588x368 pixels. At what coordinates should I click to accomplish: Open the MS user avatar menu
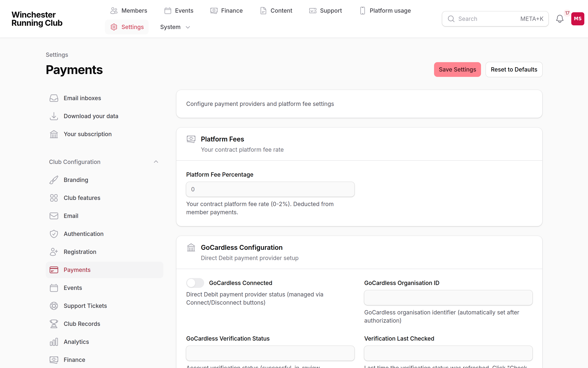[578, 19]
